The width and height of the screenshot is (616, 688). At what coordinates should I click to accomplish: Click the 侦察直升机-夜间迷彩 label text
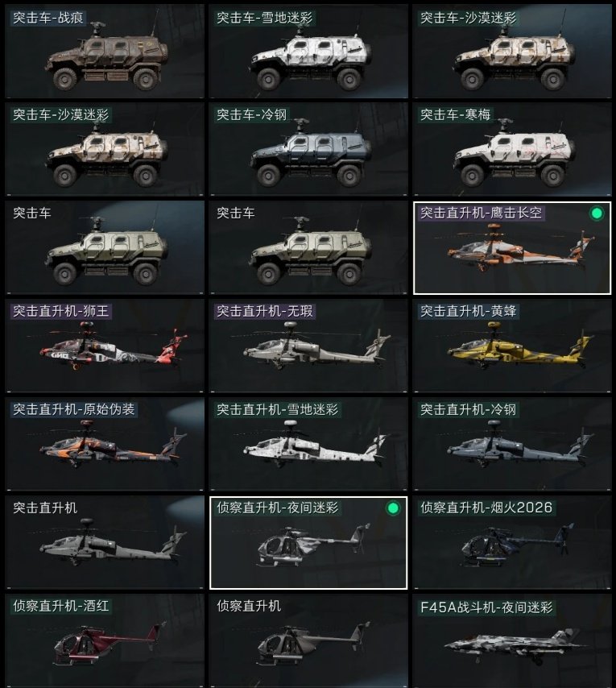pos(278,508)
